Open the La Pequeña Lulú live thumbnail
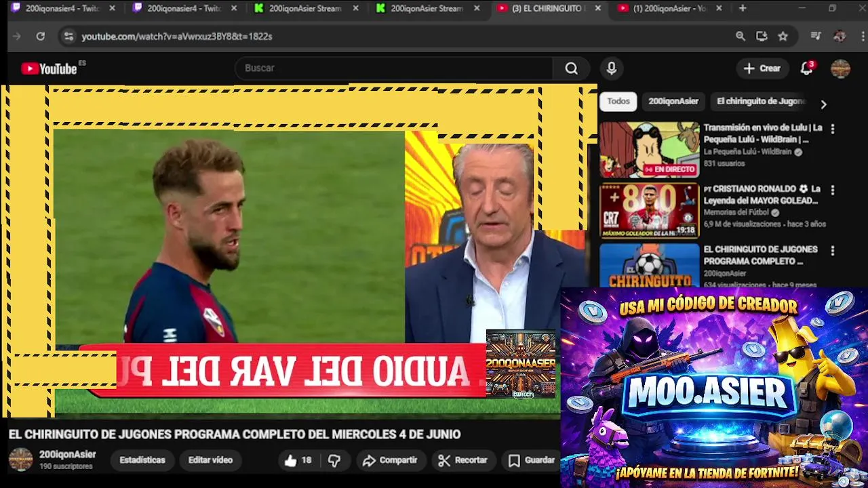This screenshot has width=868, height=488. click(x=649, y=150)
